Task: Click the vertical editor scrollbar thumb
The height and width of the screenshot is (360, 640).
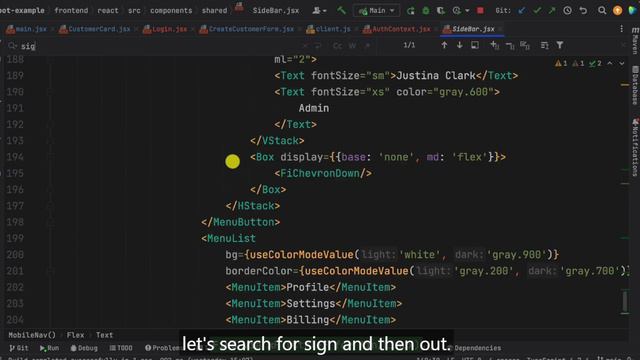Action: pos(625,302)
